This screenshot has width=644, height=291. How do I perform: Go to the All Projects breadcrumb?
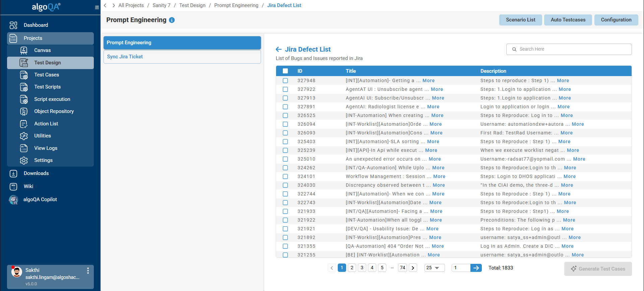[131, 5]
